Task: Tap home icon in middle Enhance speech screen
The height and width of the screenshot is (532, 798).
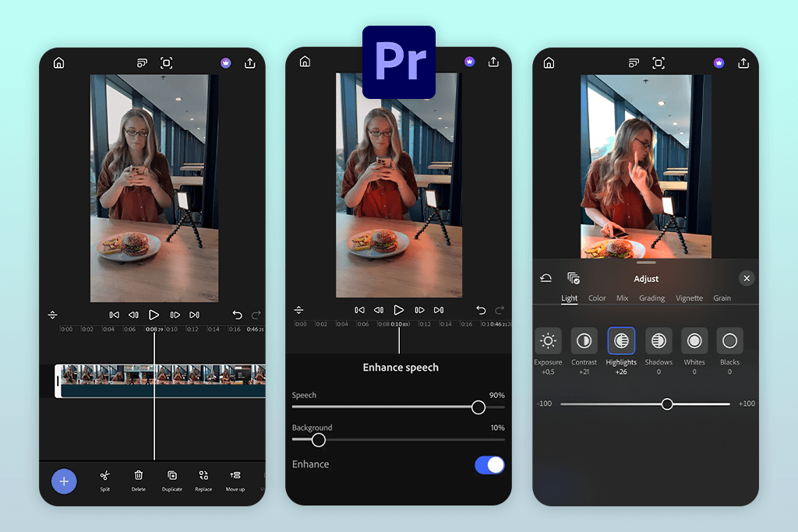Action: click(x=305, y=62)
